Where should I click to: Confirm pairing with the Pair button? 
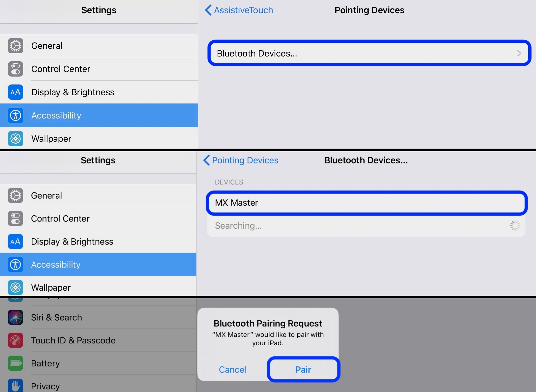(x=303, y=369)
